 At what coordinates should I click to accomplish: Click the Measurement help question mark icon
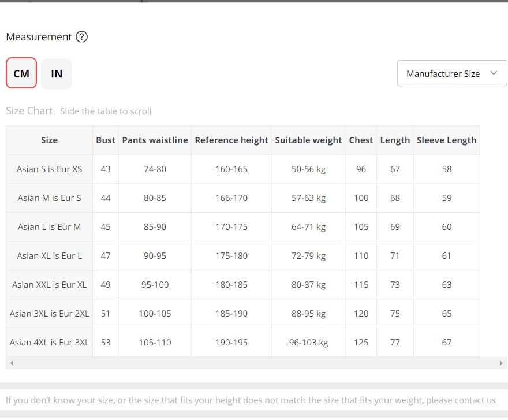82,37
